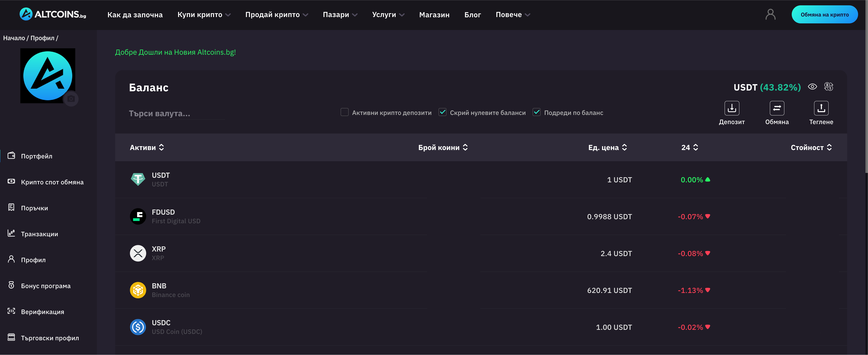Enable Активни крипто депозити checkbox
This screenshot has width=868, height=355.
click(x=344, y=112)
